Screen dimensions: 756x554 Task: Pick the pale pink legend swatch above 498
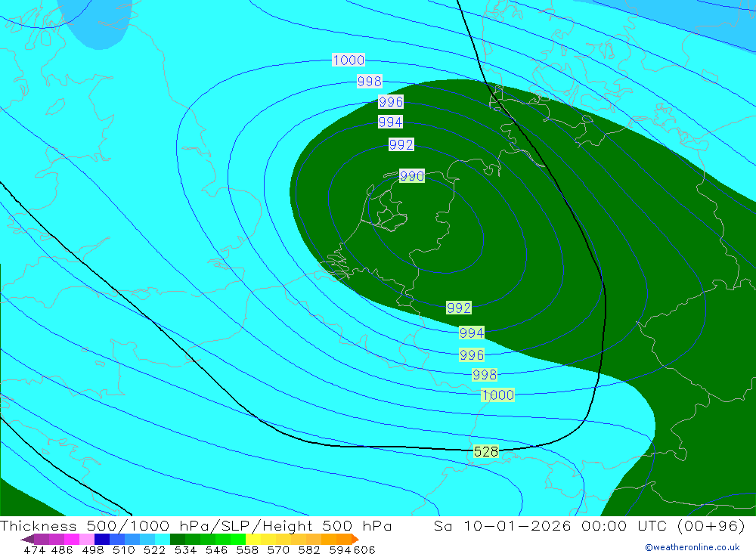tap(87, 539)
